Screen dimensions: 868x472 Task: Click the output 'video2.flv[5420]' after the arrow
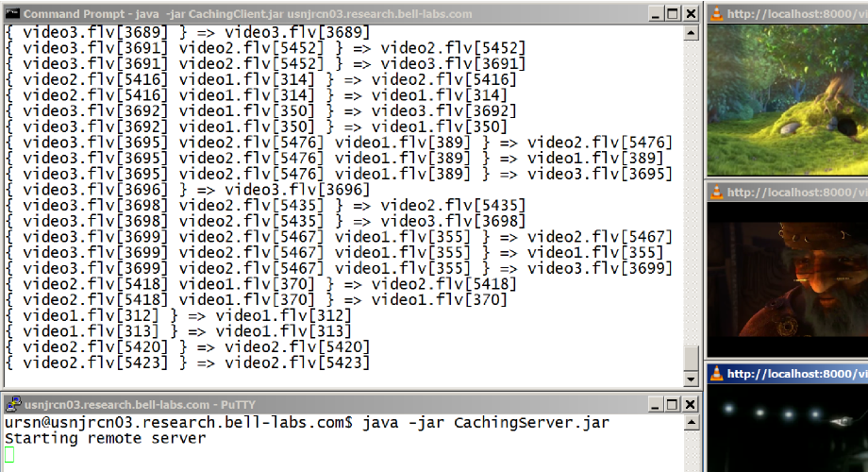[x=297, y=347]
